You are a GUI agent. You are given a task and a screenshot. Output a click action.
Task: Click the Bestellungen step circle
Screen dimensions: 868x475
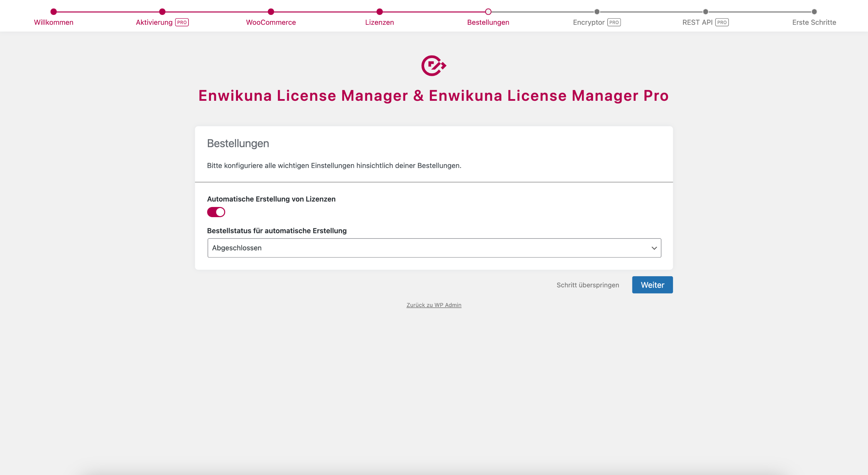point(488,12)
